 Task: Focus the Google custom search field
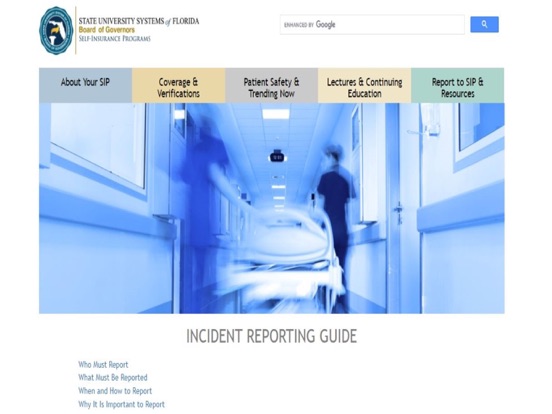pos(372,24)
